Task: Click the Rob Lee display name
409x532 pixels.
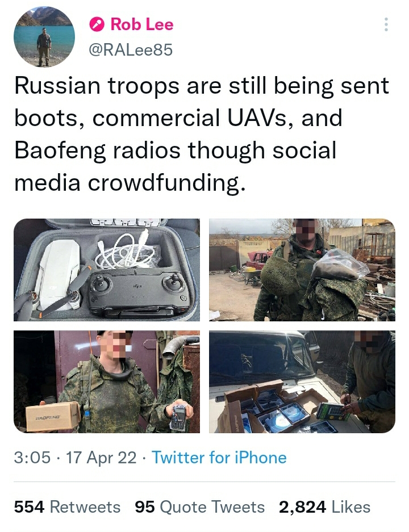Action: 141,24
